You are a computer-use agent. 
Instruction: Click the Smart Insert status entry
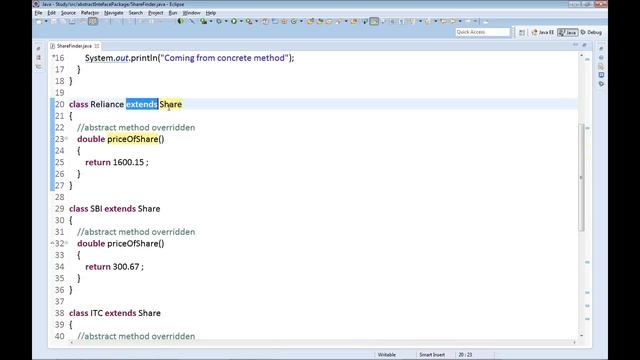tap(432, 355)
